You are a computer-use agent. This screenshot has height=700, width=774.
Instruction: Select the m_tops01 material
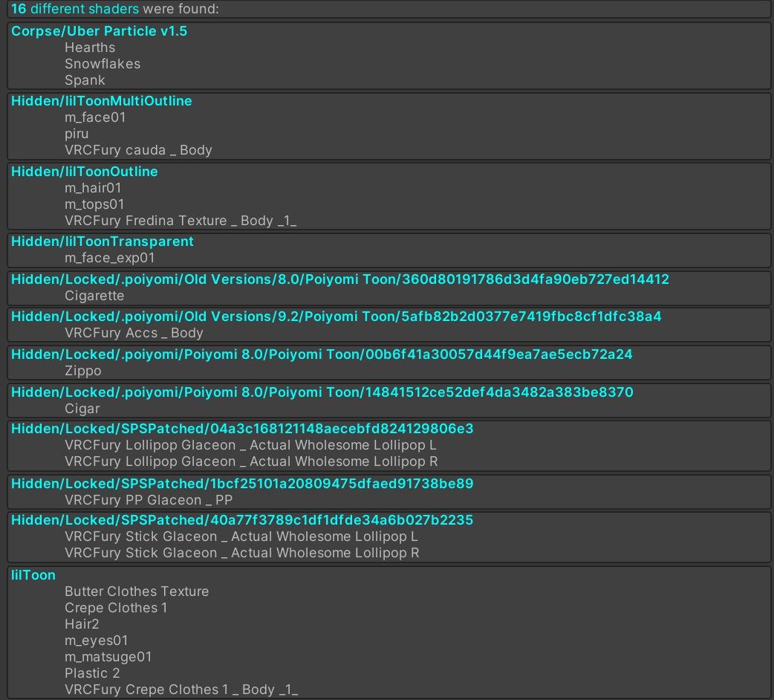point(94,204)
